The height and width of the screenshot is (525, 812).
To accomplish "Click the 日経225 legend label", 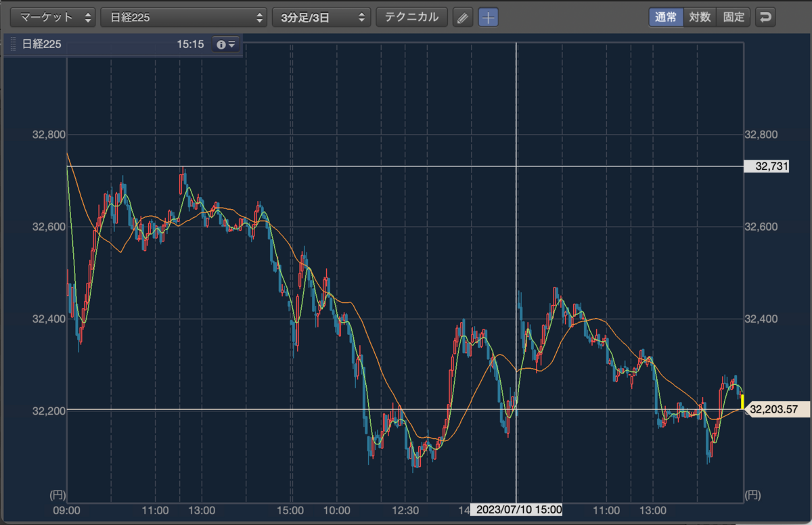I will click(42, 45).
